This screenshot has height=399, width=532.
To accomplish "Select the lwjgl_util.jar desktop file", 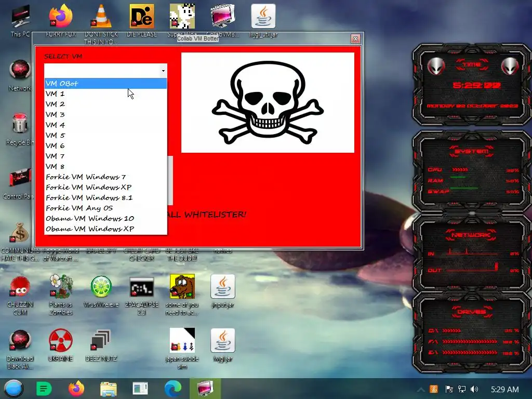I will tap(263, 20).
